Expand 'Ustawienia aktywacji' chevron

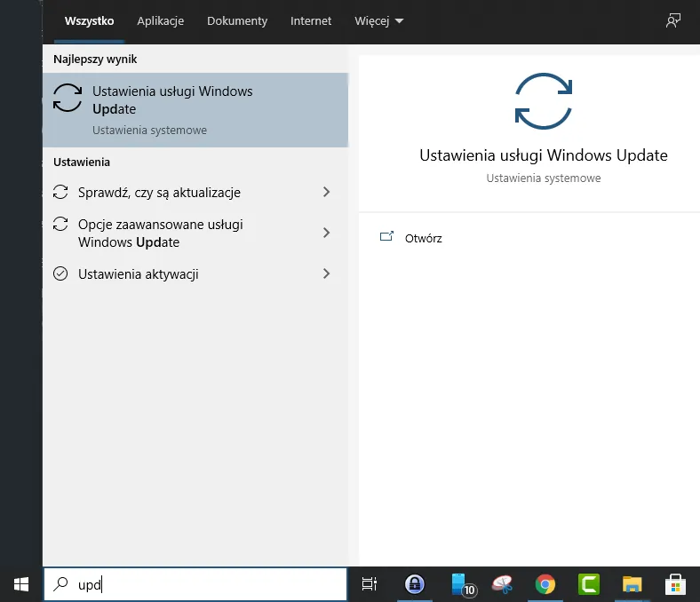click(326, 273)
